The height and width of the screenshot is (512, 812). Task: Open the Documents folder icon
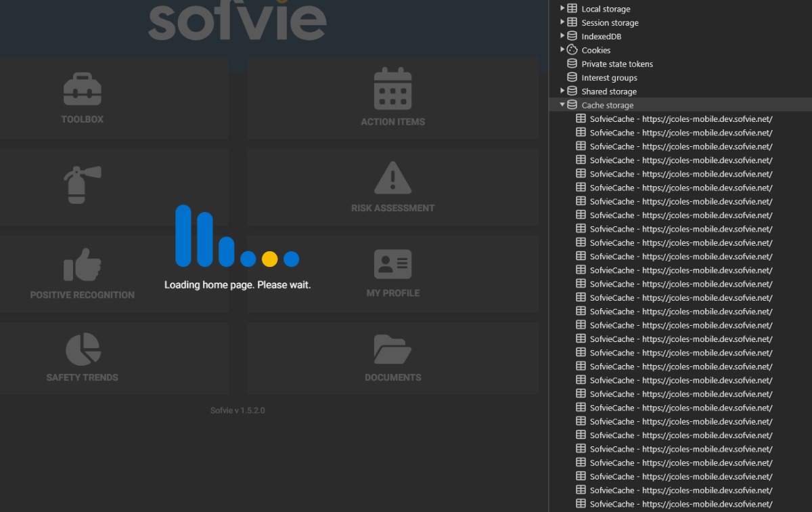(x=393, y=349)
